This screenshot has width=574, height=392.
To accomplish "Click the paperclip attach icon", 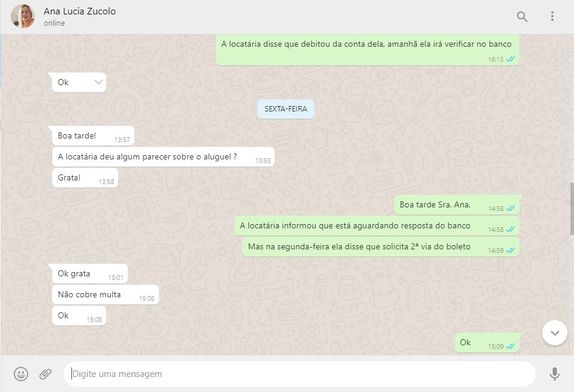I will click(x=46, y=373).
